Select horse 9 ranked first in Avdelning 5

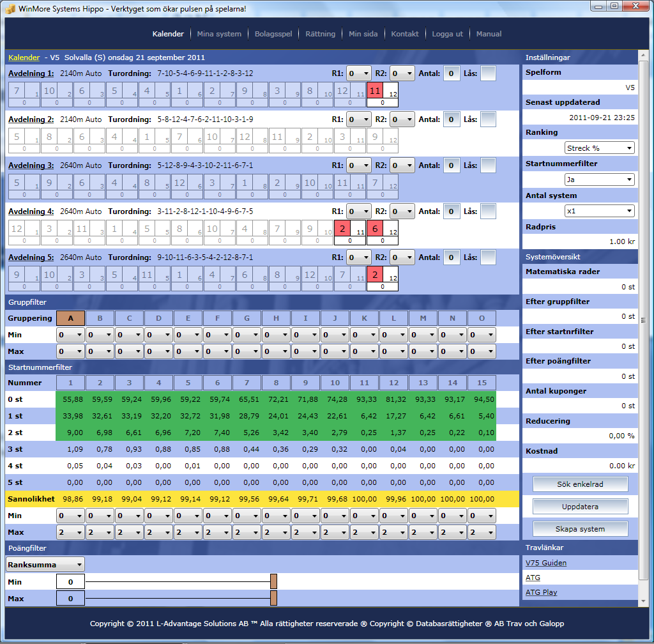point(24,278)
